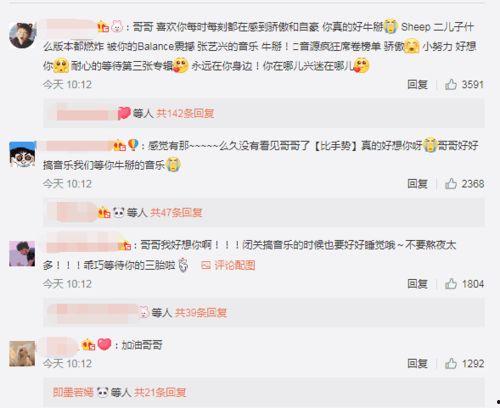The image size is (500, 408).
Task: Expand 共39条回复 replies
Action: [x=201, y=312]
